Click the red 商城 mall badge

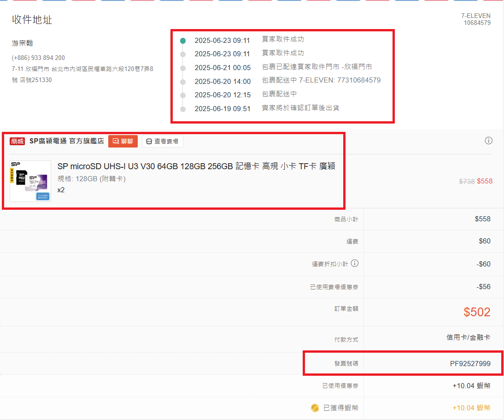18,142
